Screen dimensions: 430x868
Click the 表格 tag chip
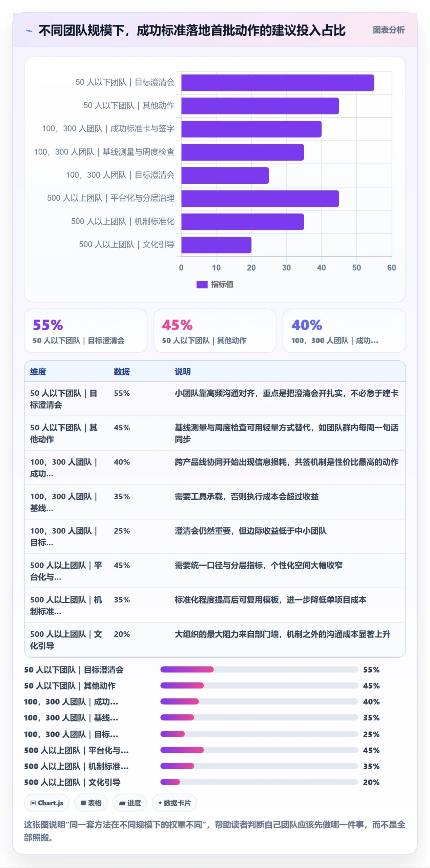tap(91, 803)
